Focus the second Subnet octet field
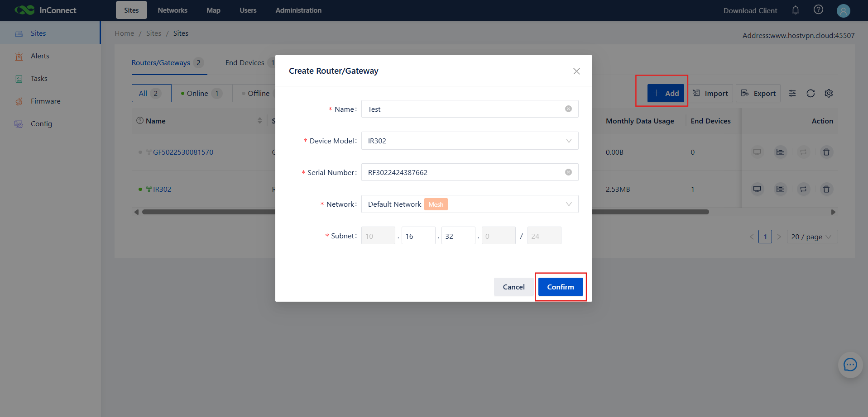Image resolution: width=868 pixels, height=417 pixels. point(418,236)
